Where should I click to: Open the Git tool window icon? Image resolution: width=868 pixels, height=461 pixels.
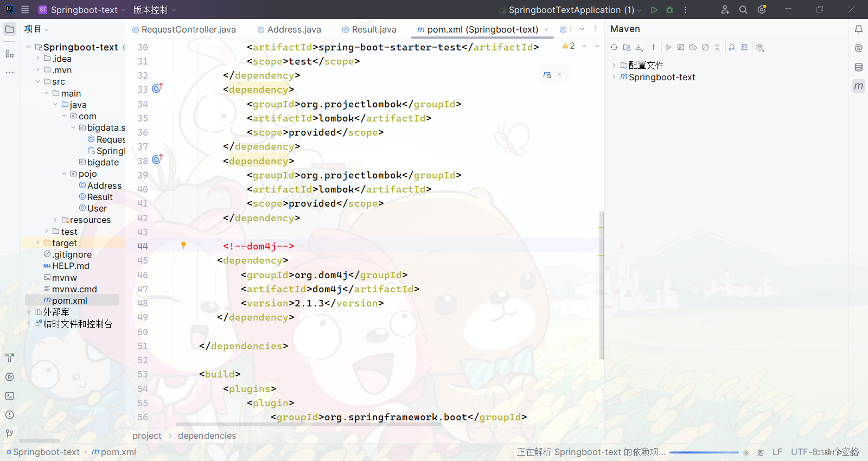[x=10, y=434]
